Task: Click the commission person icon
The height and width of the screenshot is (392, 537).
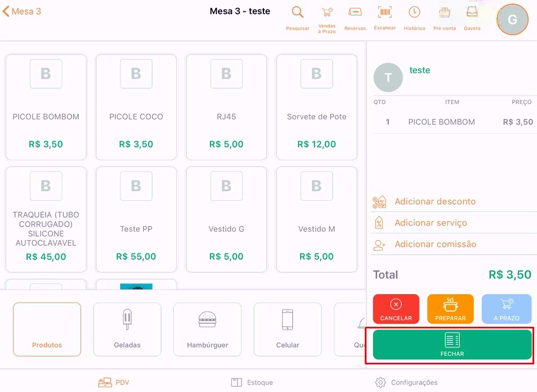Action: (x=379, y=245)
